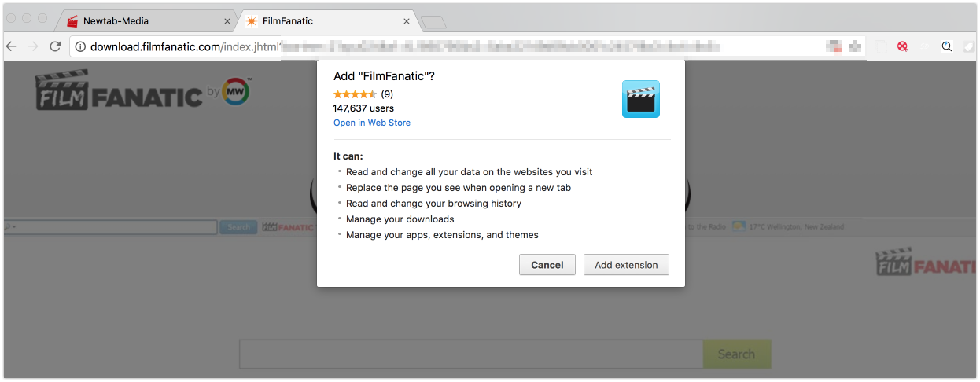This screenshot has height=382, width=980.
Task: Open the Open in Web Store link
Action: pyautogui.click(x=372, y=123)
